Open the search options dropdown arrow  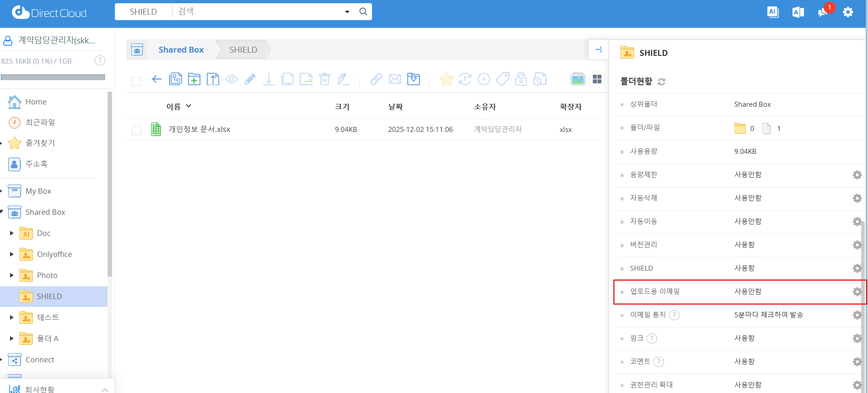(347, 12)
